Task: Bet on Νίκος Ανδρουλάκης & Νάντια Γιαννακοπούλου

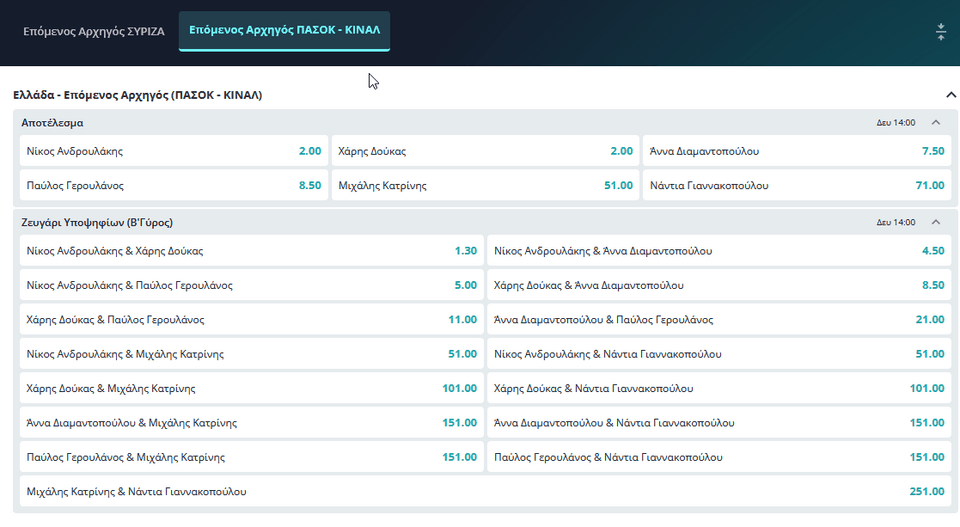Action: pyautogui.click(x=719, y=354)
